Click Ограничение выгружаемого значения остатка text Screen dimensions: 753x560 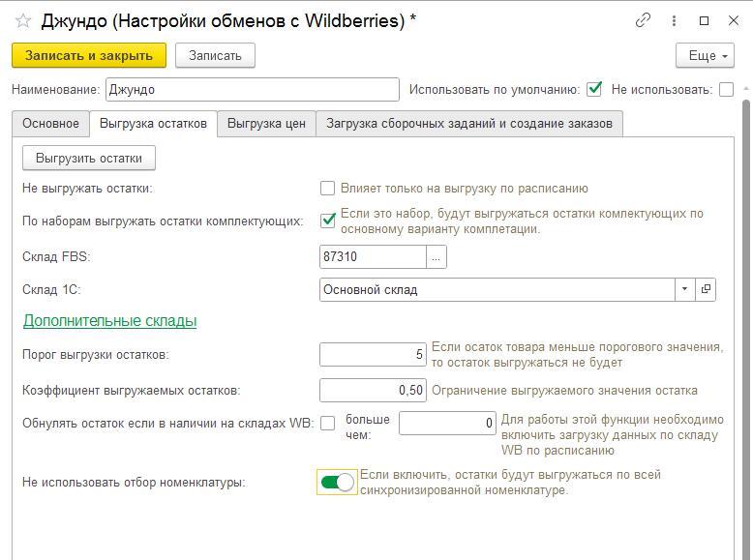tap(565, 391)
